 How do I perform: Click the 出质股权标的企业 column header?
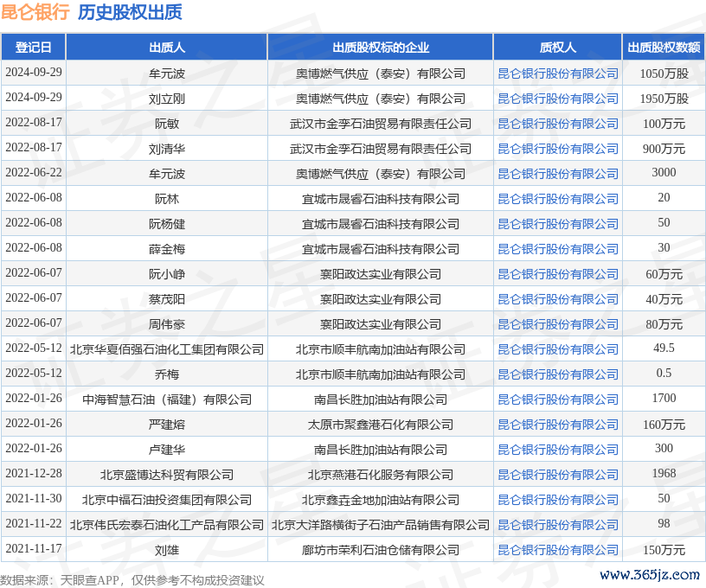pyautogui.click(x=381, y=48)
